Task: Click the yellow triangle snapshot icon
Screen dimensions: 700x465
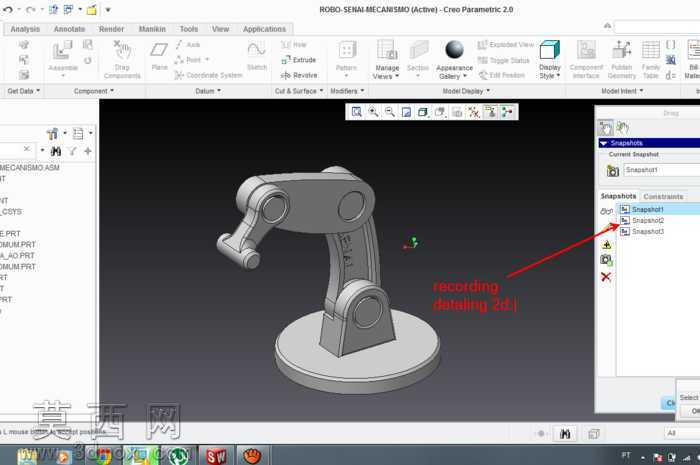Action: (606, 245)
